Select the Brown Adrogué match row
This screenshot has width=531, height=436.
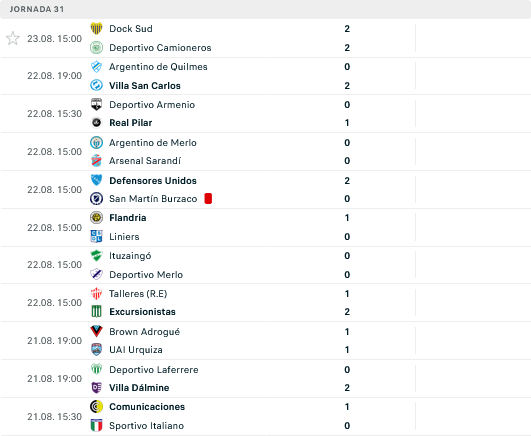266,340
